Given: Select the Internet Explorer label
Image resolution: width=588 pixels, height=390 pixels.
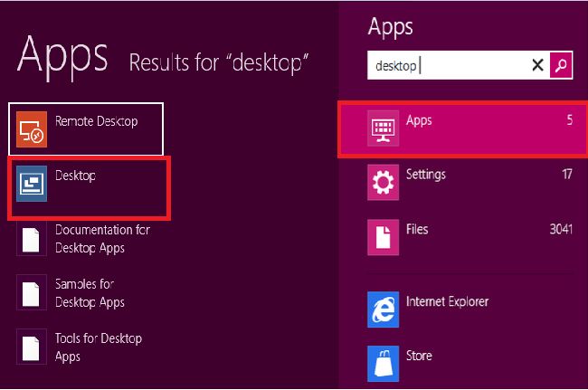Looking at the screenshot, I should coord(447,301).
